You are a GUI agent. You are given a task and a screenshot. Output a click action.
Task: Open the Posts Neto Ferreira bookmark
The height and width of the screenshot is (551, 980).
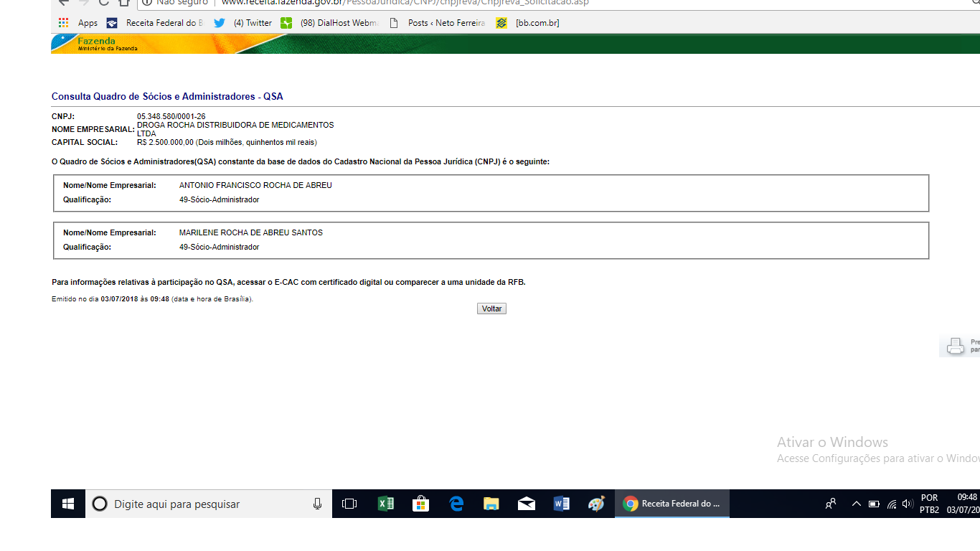pyautogui.click(x=437, y=23)
